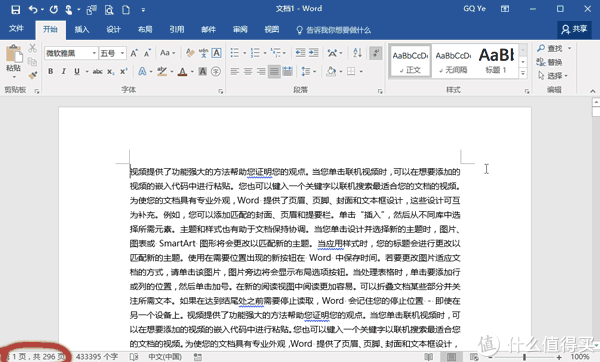Switch to the 设计 (Design) tab
Screen dimensions: 600x362
[113, 29]
